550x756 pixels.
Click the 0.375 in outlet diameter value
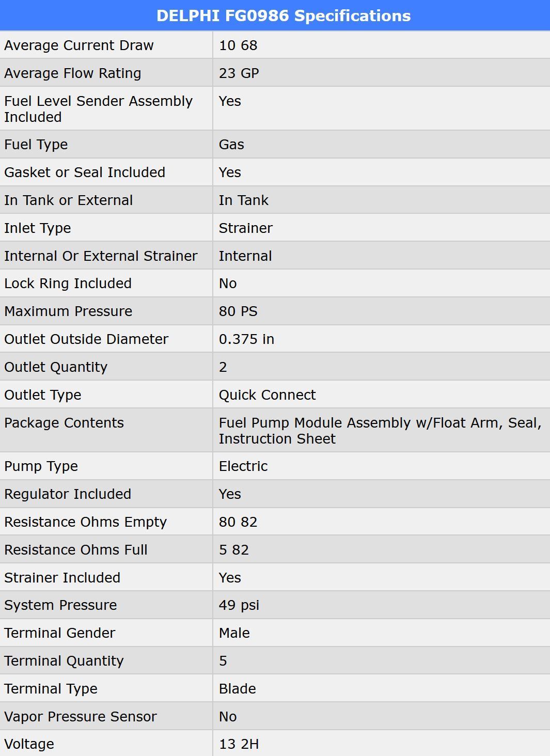246,339
